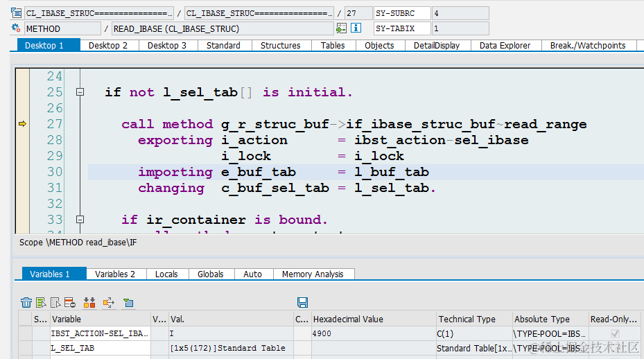
Task: Click the hexadecimal value 4900 cell
Action: pos(374,333)
